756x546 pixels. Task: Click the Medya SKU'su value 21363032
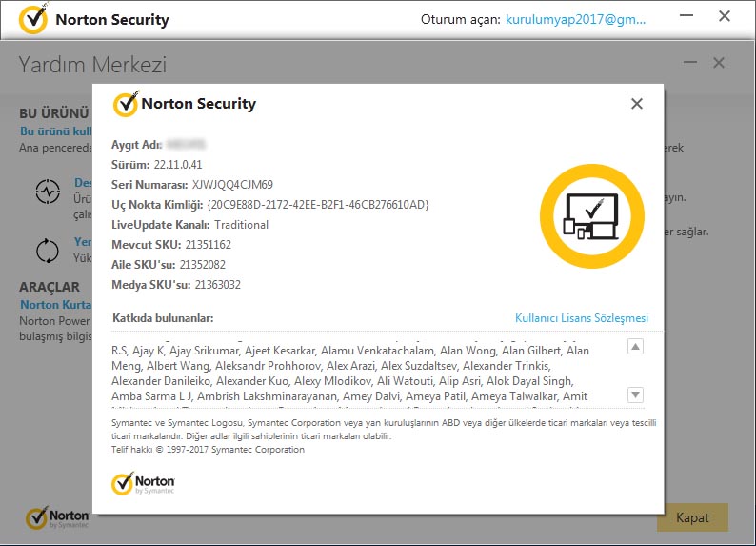pyautogui.click(x=217, y=285)
